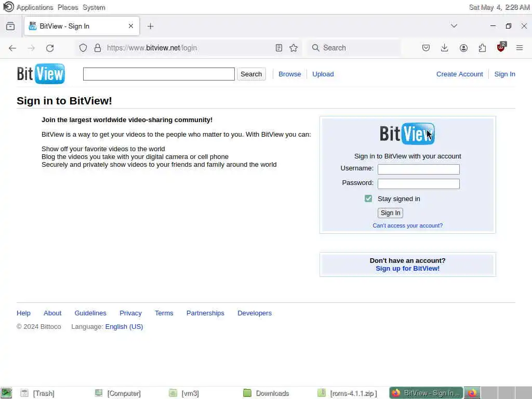Click the Sign In header link

tap(504, 74)
